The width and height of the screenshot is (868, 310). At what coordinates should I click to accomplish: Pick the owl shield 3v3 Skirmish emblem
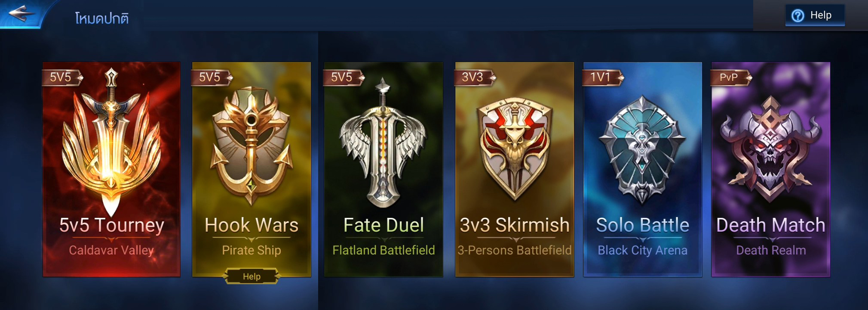pyautogui.click(x=515, y=149)
